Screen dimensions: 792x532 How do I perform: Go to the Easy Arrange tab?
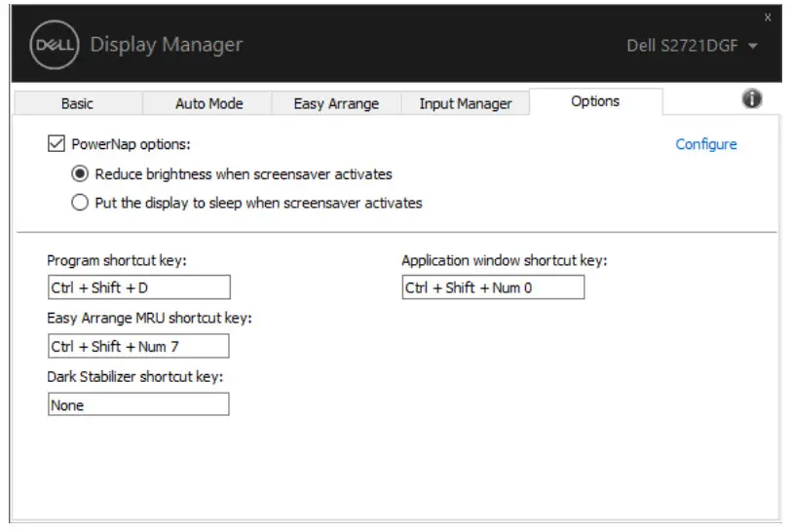336,103
